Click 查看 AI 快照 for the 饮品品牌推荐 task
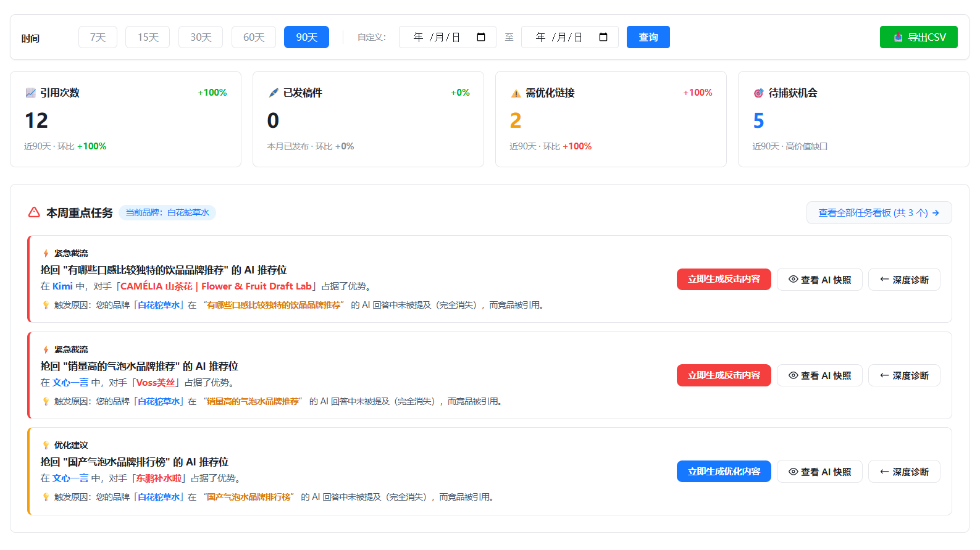Image resolution: width=980 pixels, height=550 pixels. [819, 280]
